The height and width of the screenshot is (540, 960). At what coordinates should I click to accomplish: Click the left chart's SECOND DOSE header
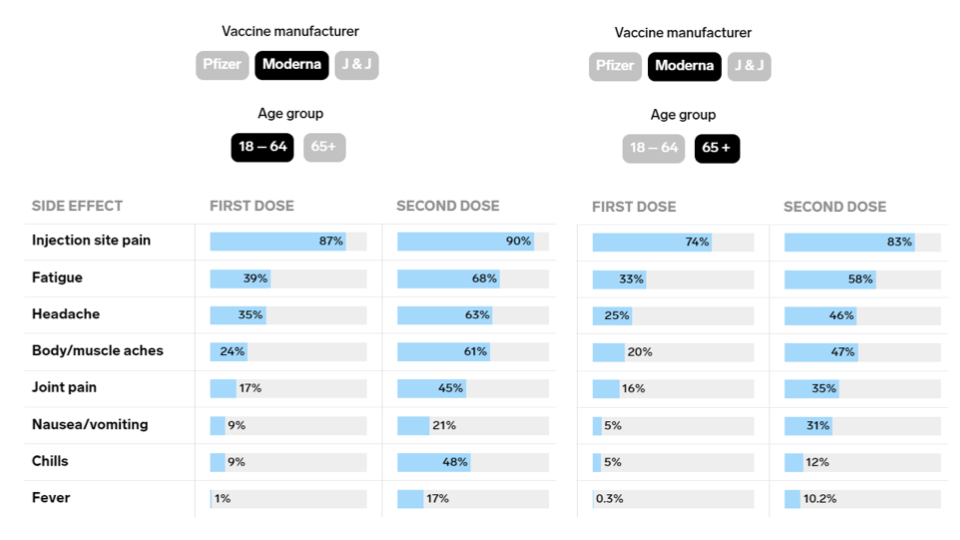pyautogui.click(x=448, y=206)
